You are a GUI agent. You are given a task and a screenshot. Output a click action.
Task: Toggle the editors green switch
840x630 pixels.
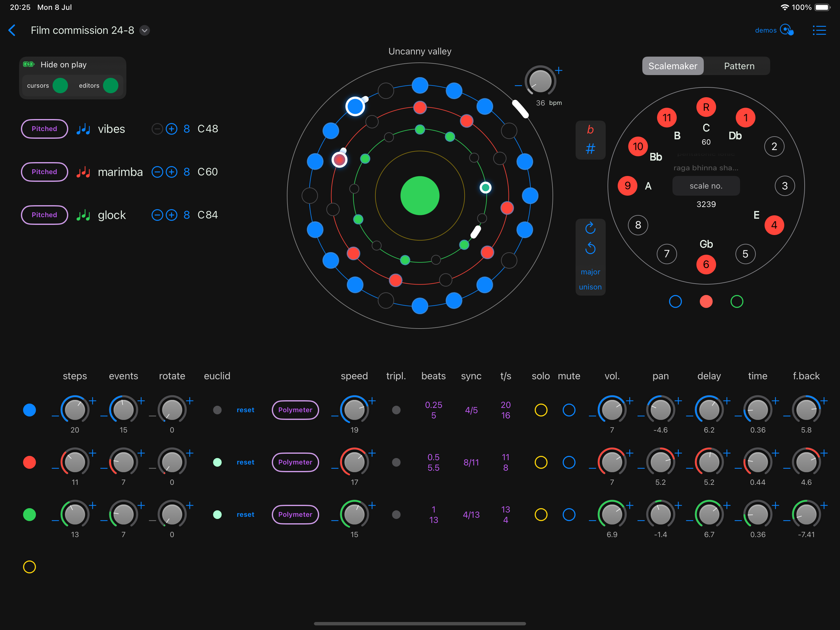pyautogui.click(x=110, y=86)
